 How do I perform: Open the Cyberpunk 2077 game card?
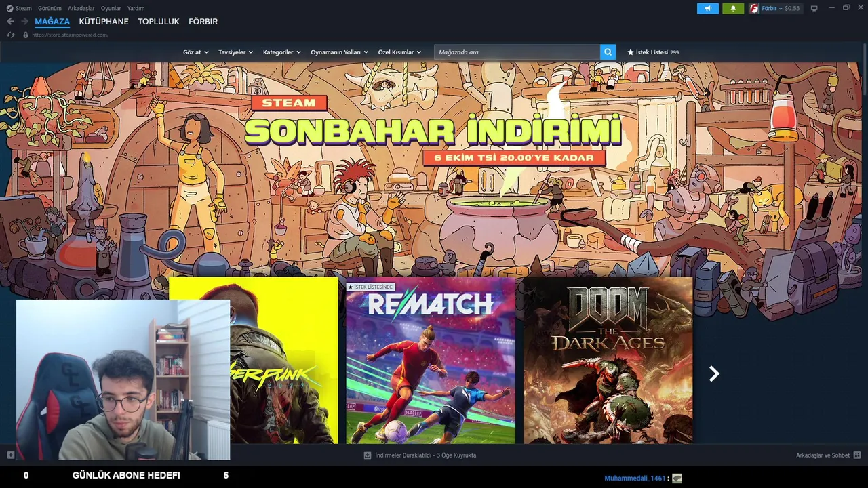pyautogui.click(x=283, y=360)
